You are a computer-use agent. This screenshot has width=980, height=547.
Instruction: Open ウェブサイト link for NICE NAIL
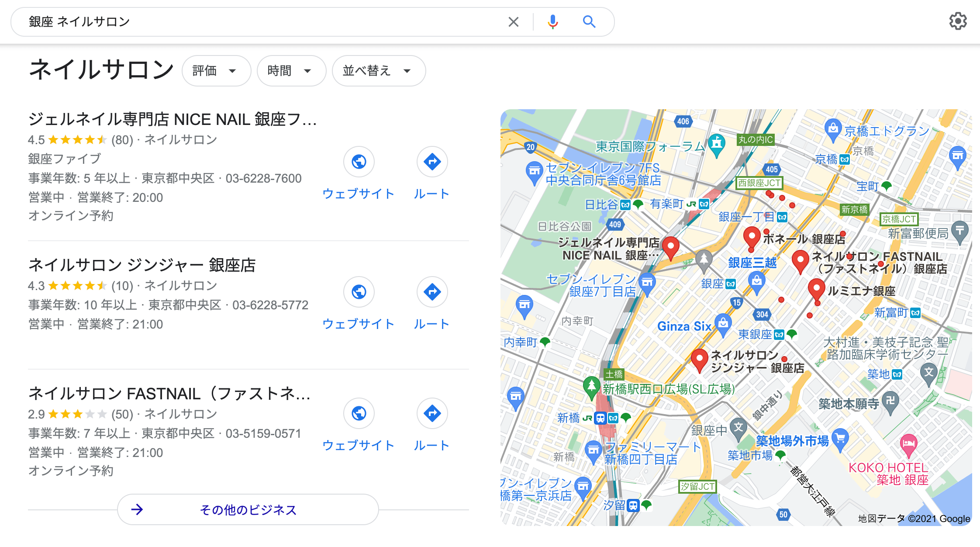(x=359, y=194)
